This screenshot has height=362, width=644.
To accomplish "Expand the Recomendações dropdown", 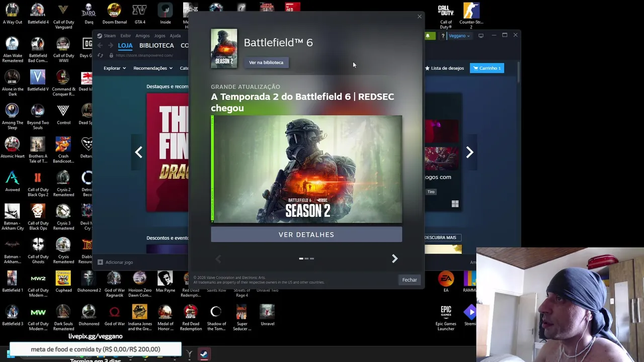I will (153, 68).
